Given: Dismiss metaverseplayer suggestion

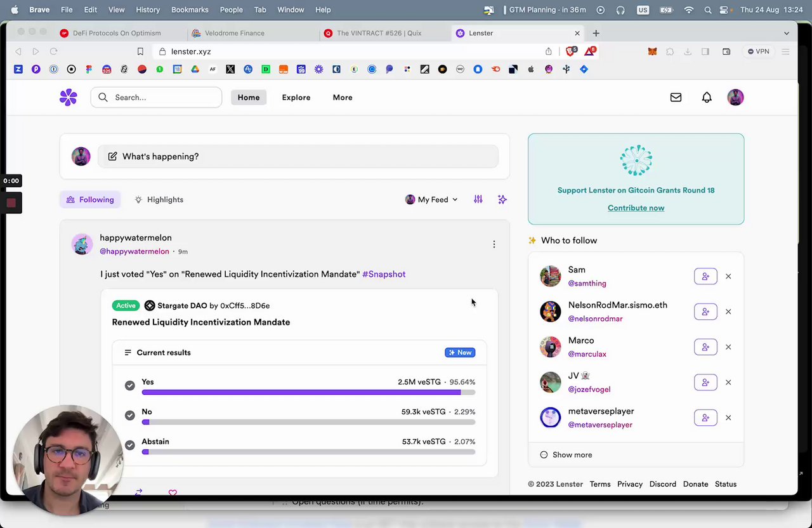Looking at the screenshot, I should (728, 418).
